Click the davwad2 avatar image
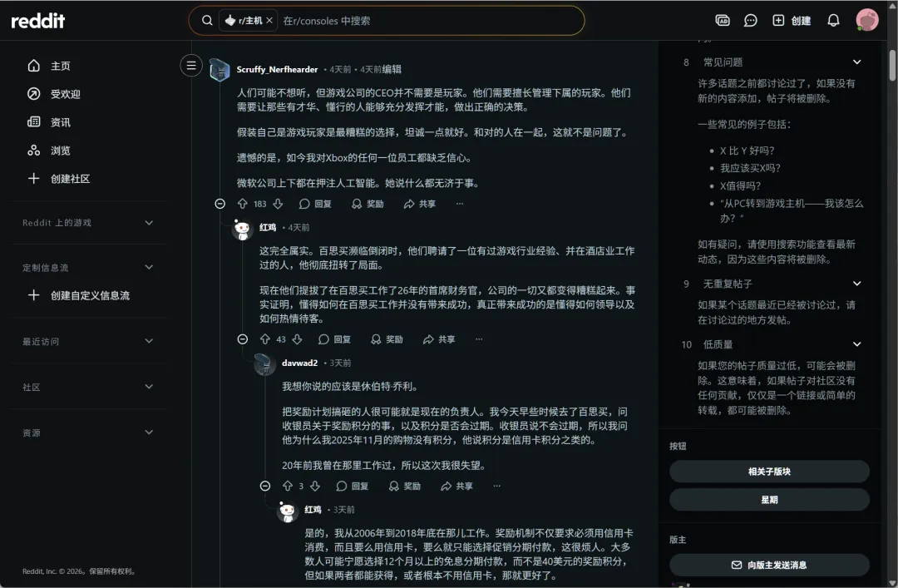 click(264, 364)
